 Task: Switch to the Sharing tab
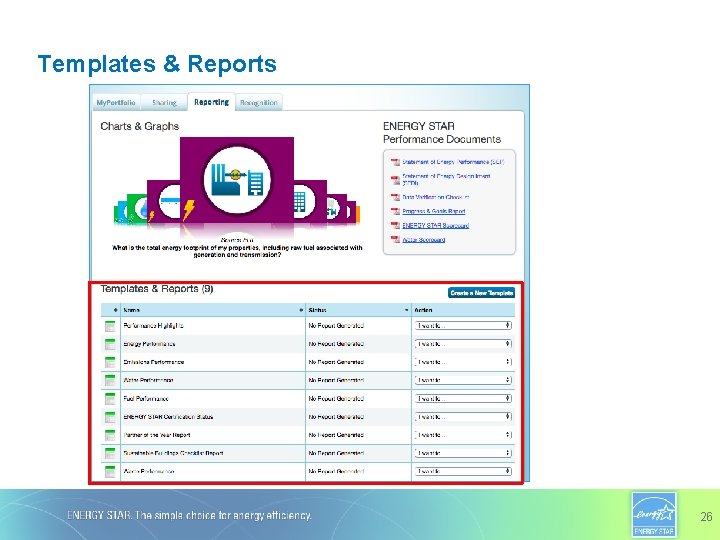coord(164,102)
